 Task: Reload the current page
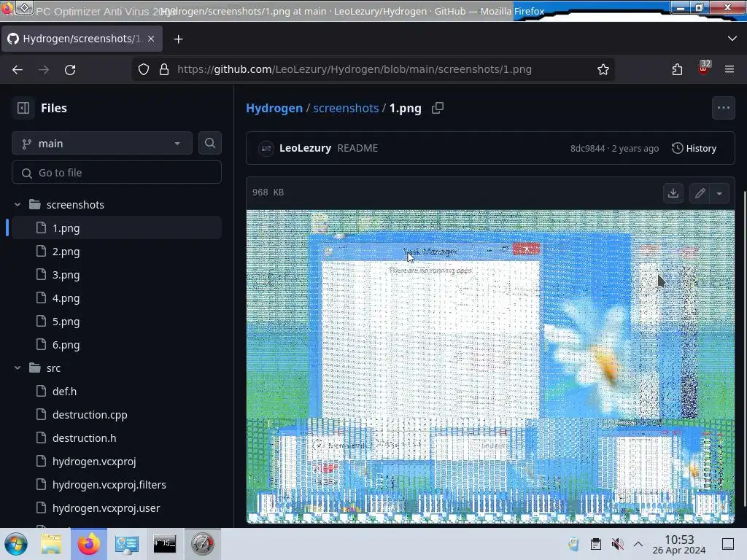coord(70,69)
